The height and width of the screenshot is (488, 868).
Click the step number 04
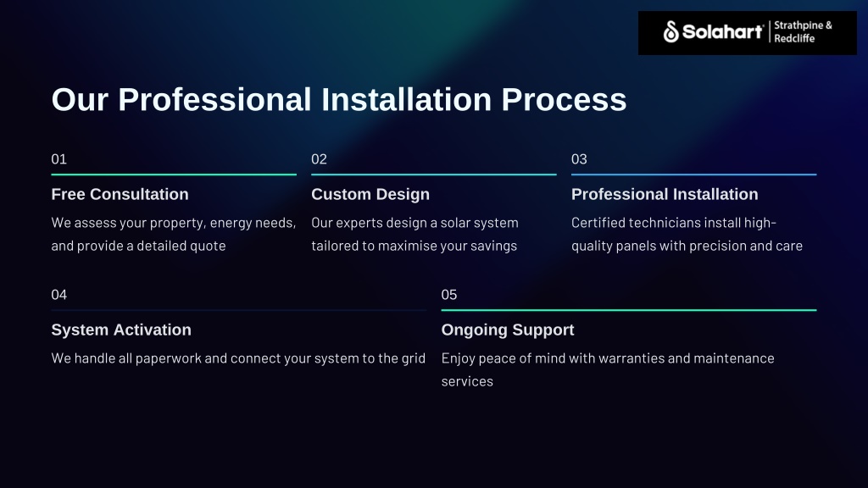[x=59, y=295]
